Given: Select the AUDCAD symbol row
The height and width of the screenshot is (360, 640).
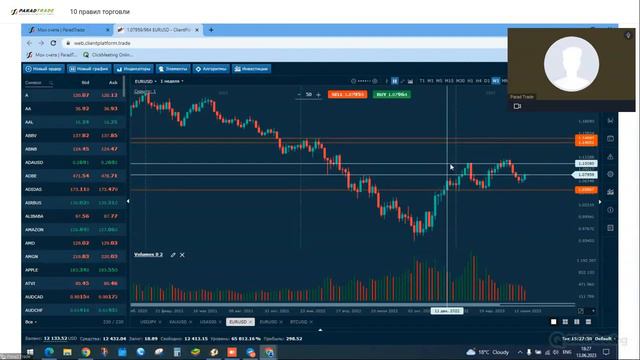Looking at the screenshot, I should tap(73, 297).
